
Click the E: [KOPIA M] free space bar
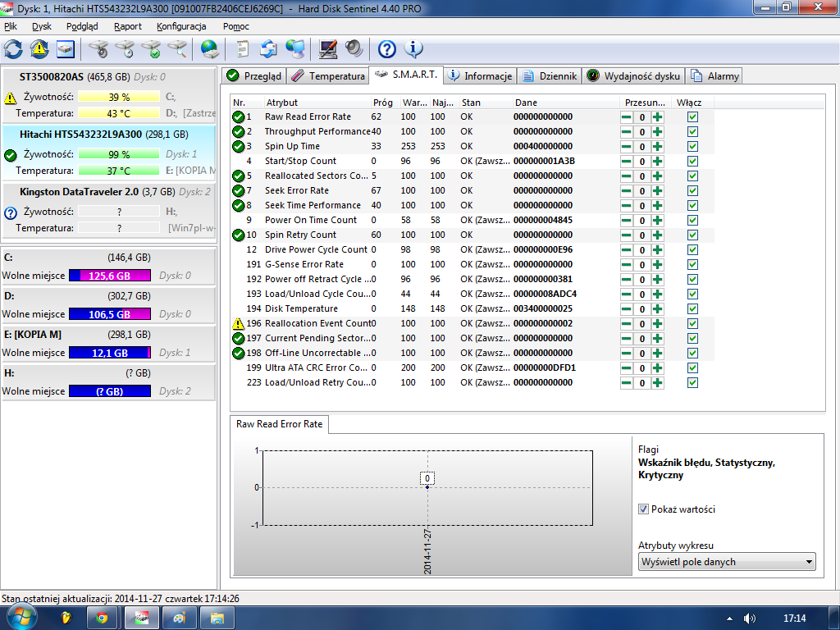[x=110, y=353]
